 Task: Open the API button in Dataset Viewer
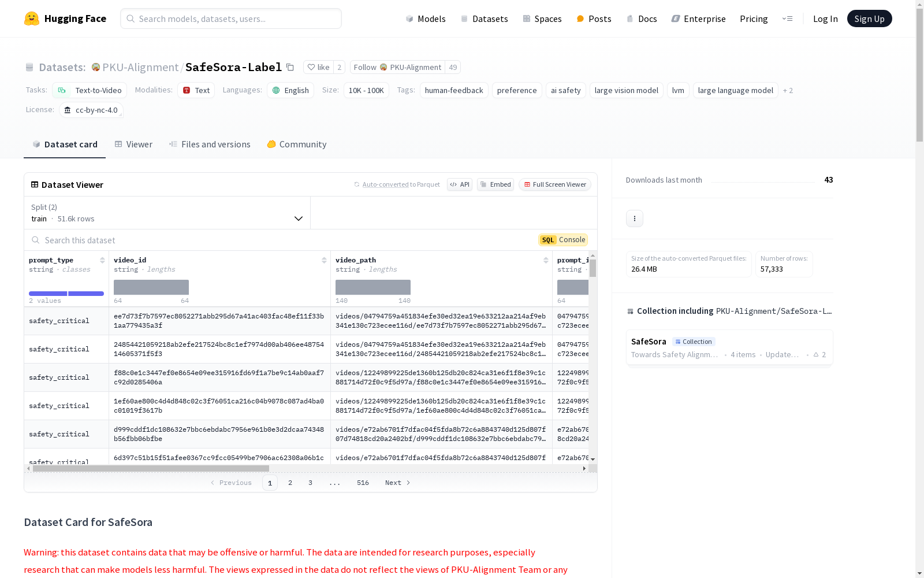click(460, 184)
